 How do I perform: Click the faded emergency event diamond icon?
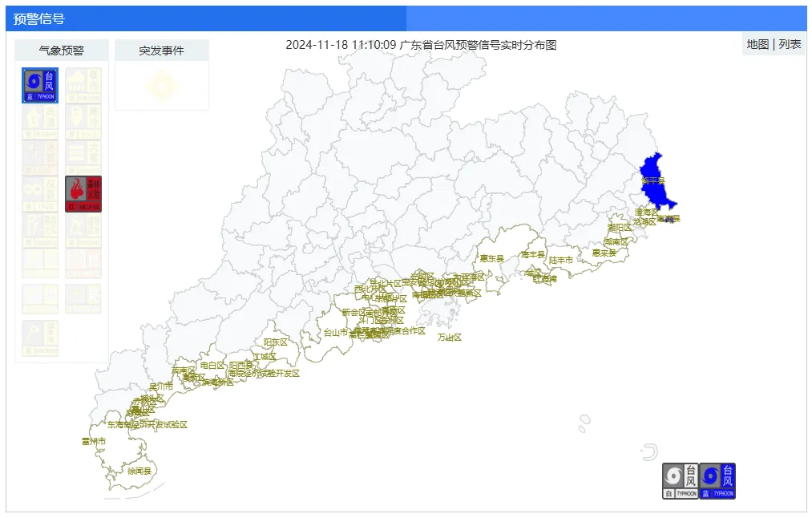[x=161, y=85]
